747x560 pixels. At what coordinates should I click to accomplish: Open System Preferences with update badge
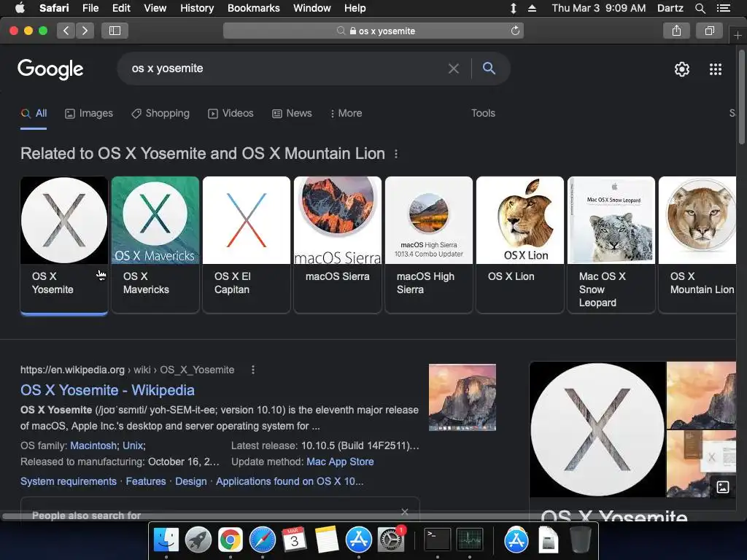[x=391, y=540]
